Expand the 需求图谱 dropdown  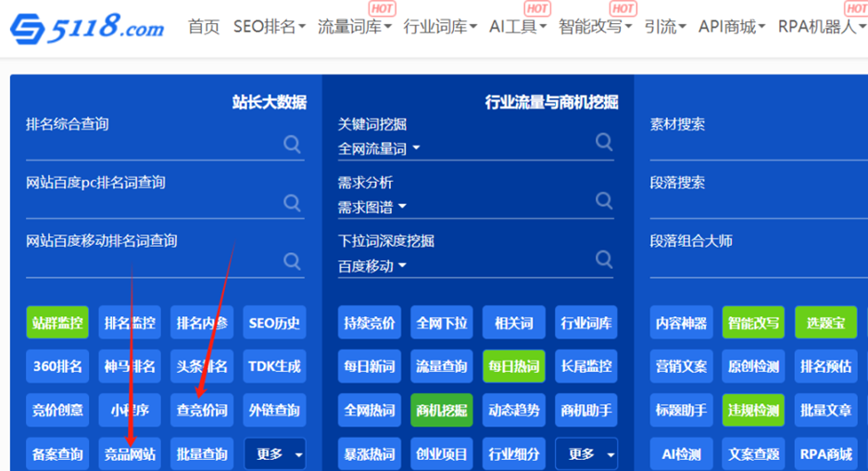(372, 207)
